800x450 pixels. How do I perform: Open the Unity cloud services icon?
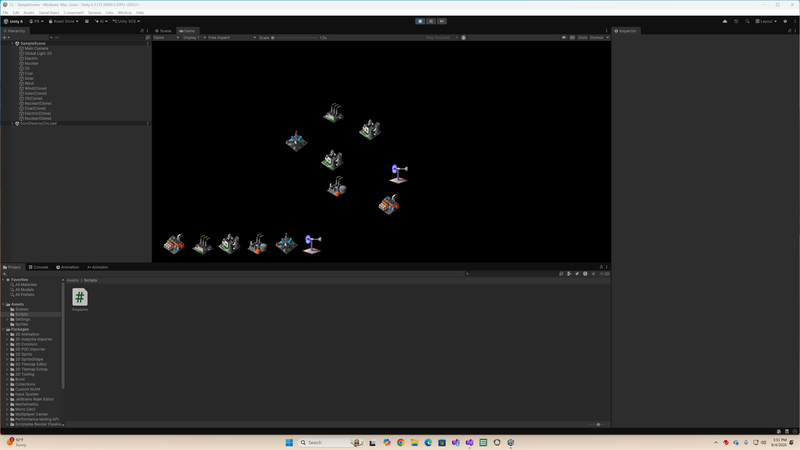[x=724, y=21]
